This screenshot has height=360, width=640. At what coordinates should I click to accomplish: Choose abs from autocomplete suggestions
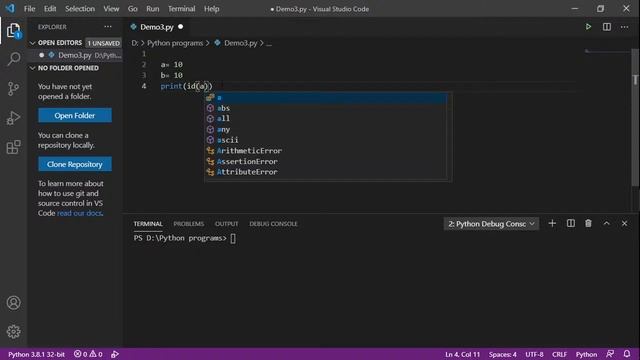326,108
